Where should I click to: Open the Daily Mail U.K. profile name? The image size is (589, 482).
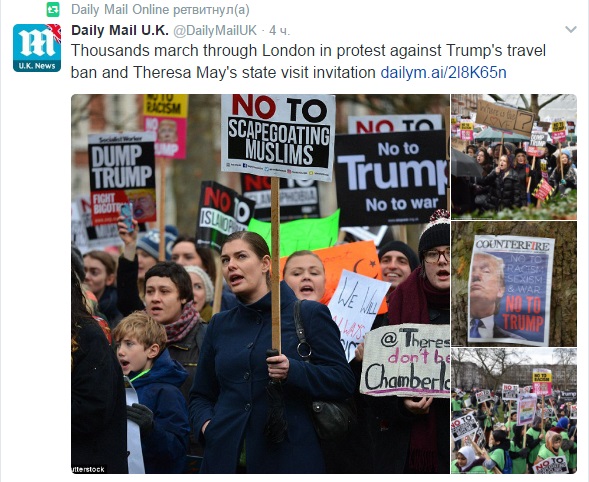(x=120, y=30)
